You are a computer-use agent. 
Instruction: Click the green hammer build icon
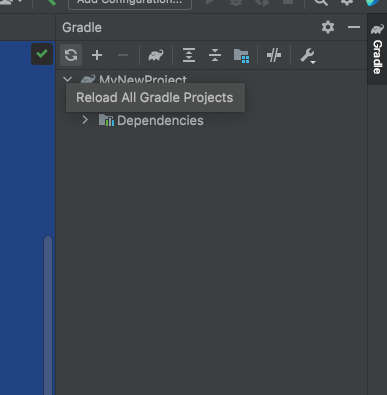(50, 3)
